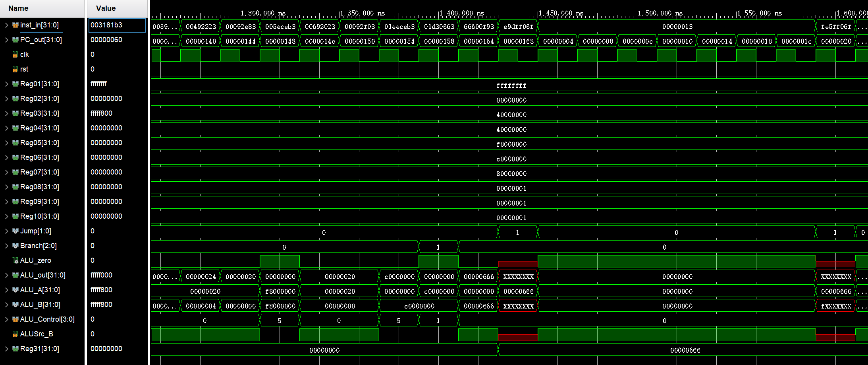Expand the ALU_out[31:0] bus
868x365 pixels.
(6, 275)
